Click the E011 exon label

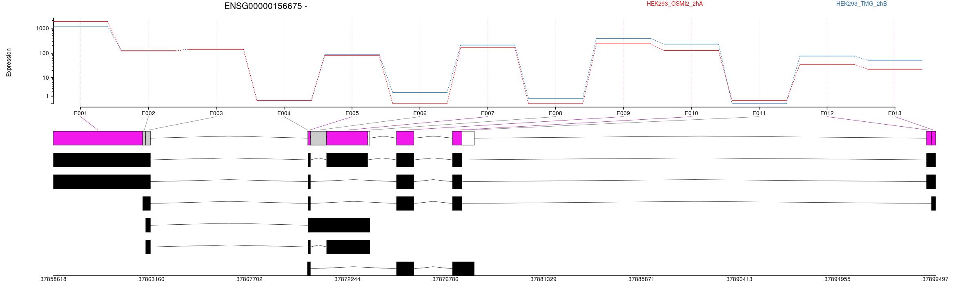759,113
